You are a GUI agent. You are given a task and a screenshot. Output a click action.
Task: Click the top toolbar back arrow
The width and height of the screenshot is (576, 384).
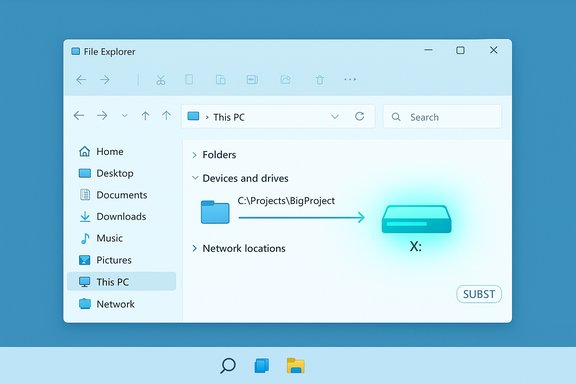pos(81,80)
